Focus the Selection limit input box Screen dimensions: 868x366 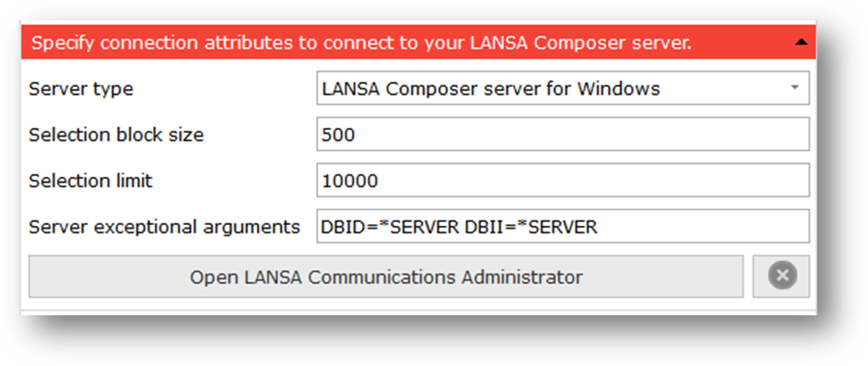(x=563, y=180)
